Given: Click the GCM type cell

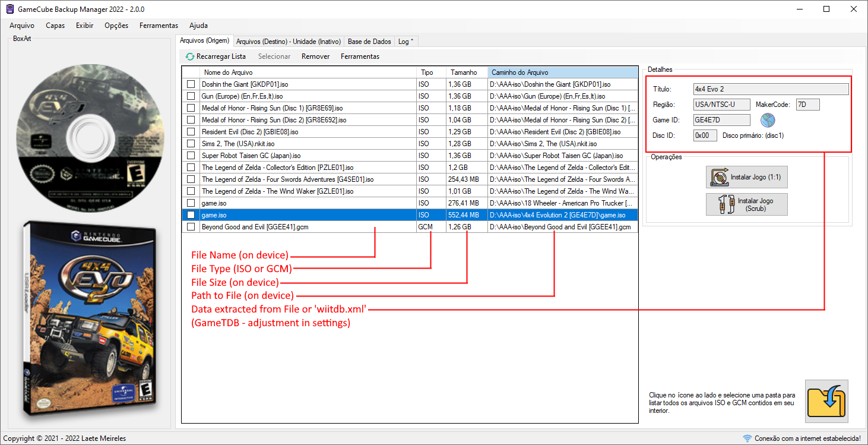Looking at the screenshot, I should (432, 227).
